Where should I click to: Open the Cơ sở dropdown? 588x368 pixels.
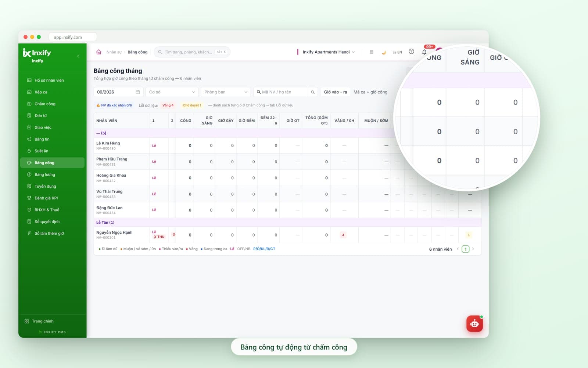point(172,92)
